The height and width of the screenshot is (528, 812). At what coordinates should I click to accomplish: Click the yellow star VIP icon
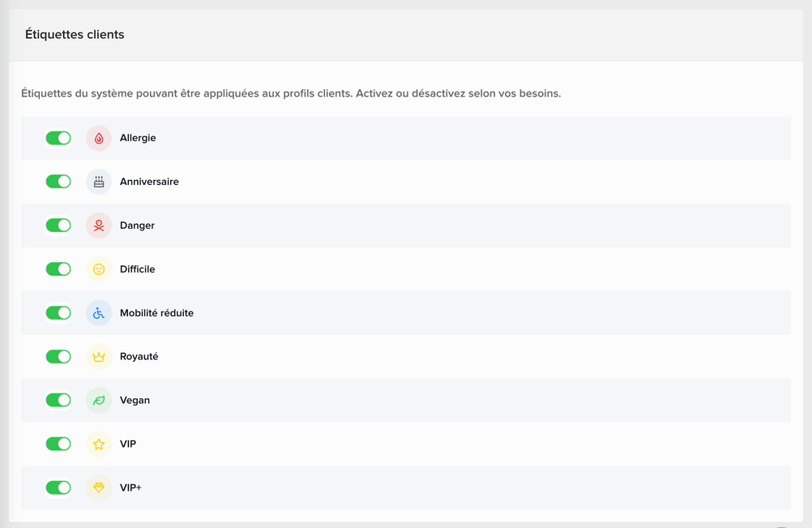click(x=99, y=444)
